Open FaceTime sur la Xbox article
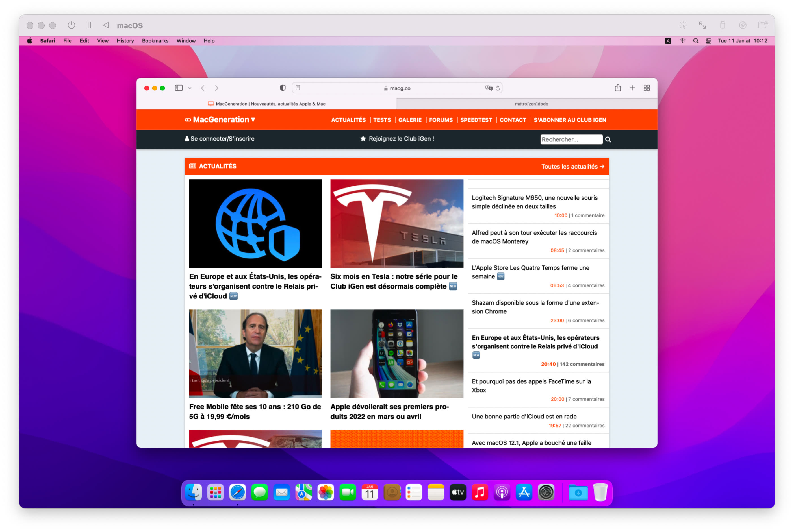The image size is (794, 532). pyautogui.click(x=531, y=386)
